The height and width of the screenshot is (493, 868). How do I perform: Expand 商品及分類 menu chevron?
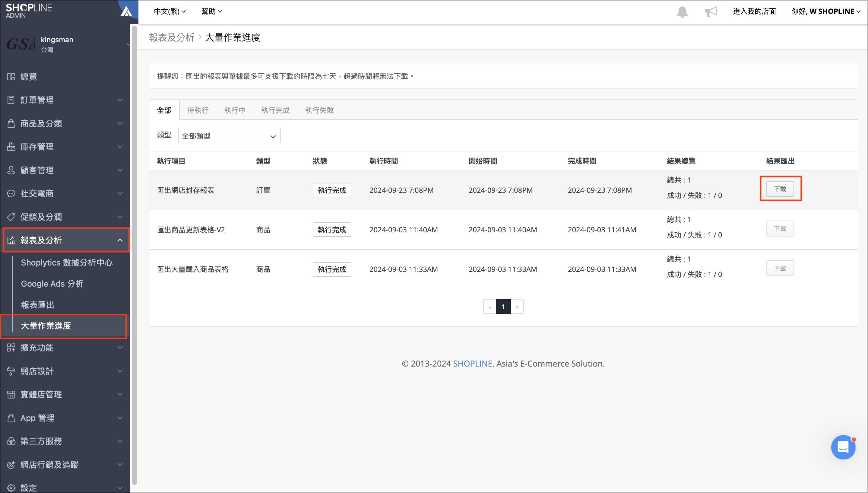(x=120, y=123)
